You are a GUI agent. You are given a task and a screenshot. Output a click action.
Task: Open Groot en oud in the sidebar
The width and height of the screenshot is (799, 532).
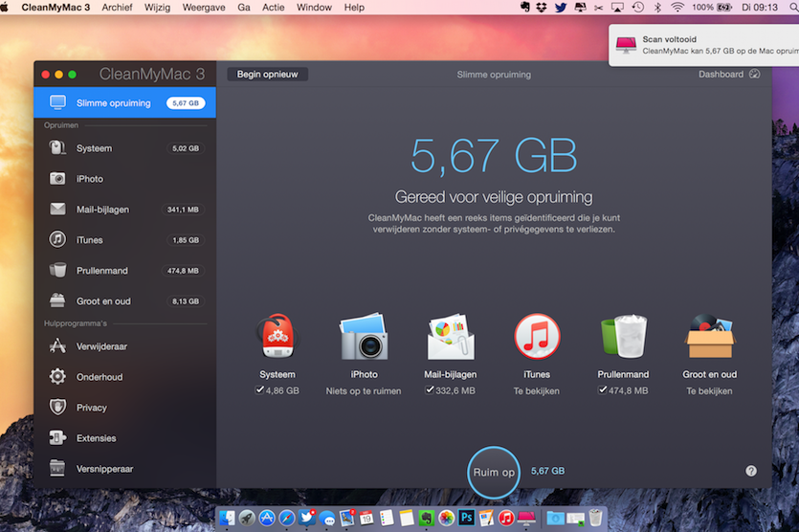(x=124, y=301)
